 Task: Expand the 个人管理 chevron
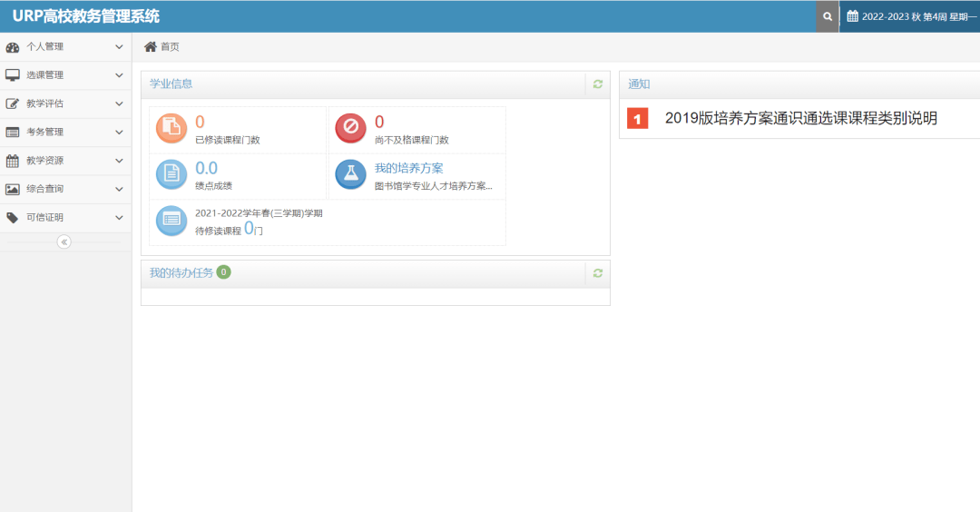[x=119, y=47]
